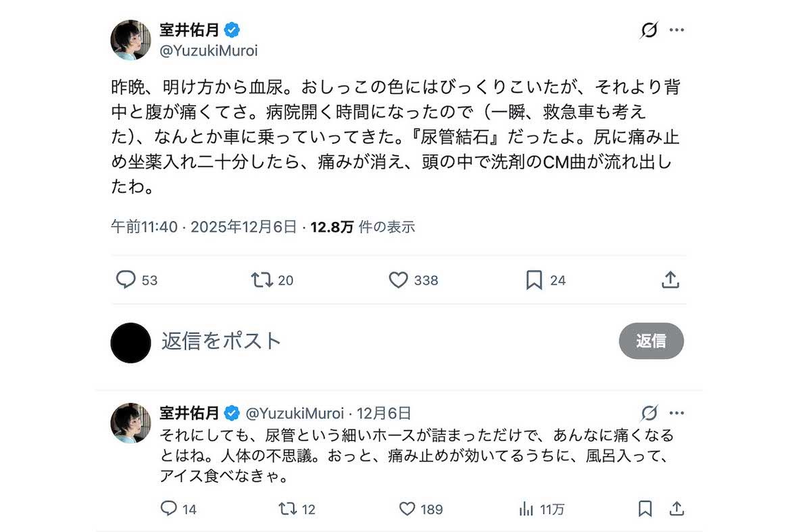Repost the main post with 20 reposts

pyautogui.click(x=261, y=280)
